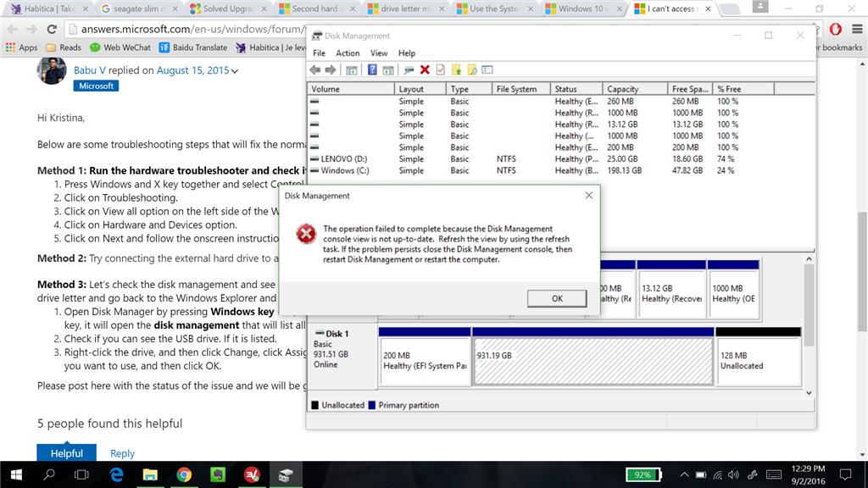The image size is (868, 488).
Task: Switch to the 'Second hard' browser tab
Action: tap(315, 8)
